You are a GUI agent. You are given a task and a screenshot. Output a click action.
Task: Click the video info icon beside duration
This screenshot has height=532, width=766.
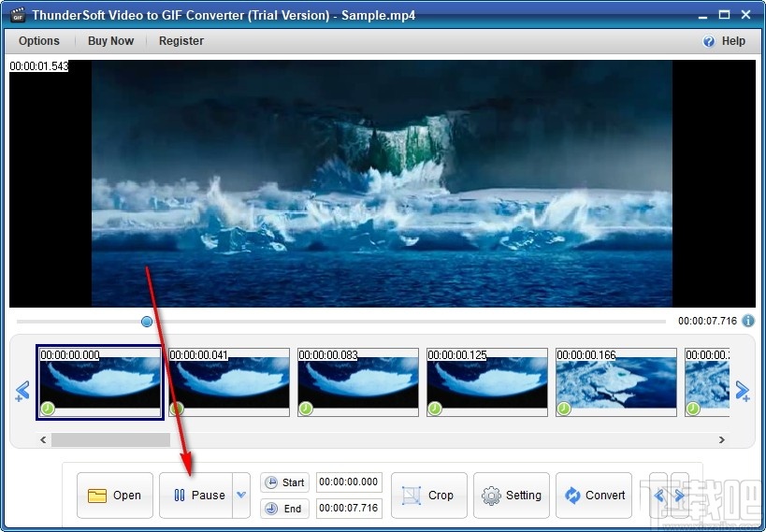coord(748,321)
